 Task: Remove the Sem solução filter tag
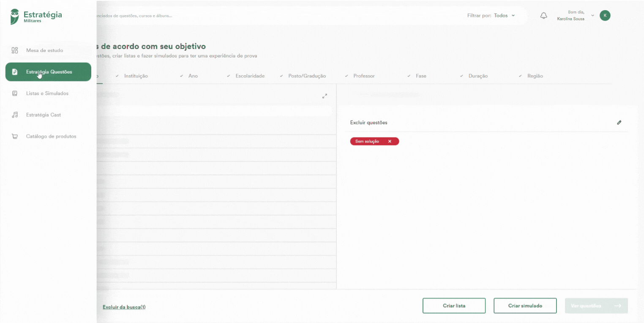(x=390, y=142)
